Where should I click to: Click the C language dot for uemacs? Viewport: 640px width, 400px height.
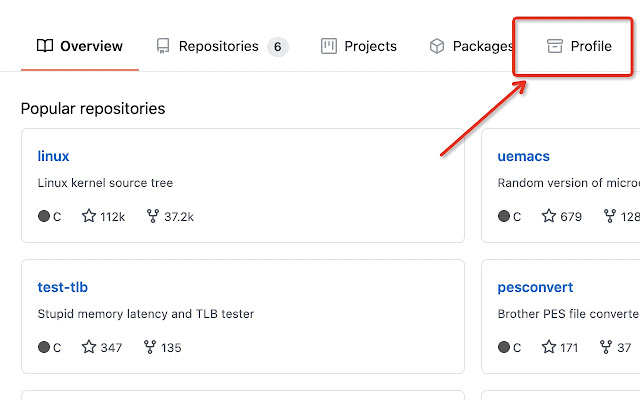(x=504, y=216)
